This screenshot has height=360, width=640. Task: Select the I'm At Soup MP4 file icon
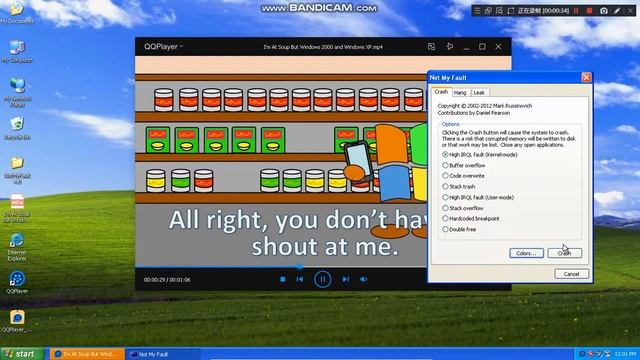coord(17,208)
